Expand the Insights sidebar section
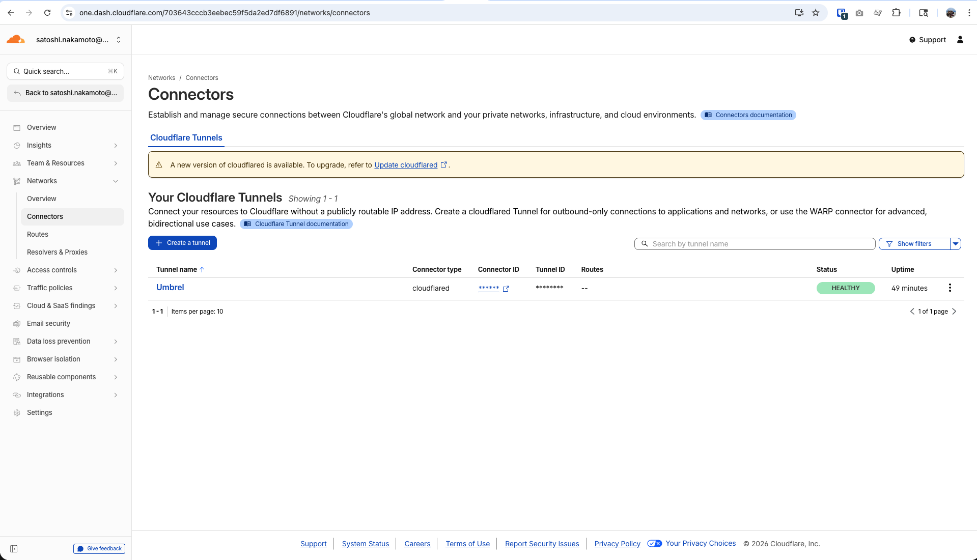Viewport: 977px width, 560px height. click(x=116, y=146)
